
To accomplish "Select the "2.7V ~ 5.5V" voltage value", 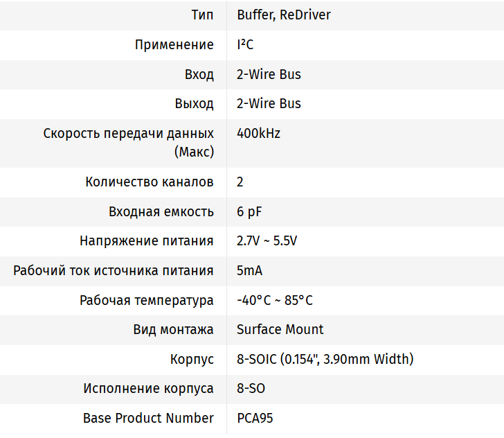I will pos(267,241).
